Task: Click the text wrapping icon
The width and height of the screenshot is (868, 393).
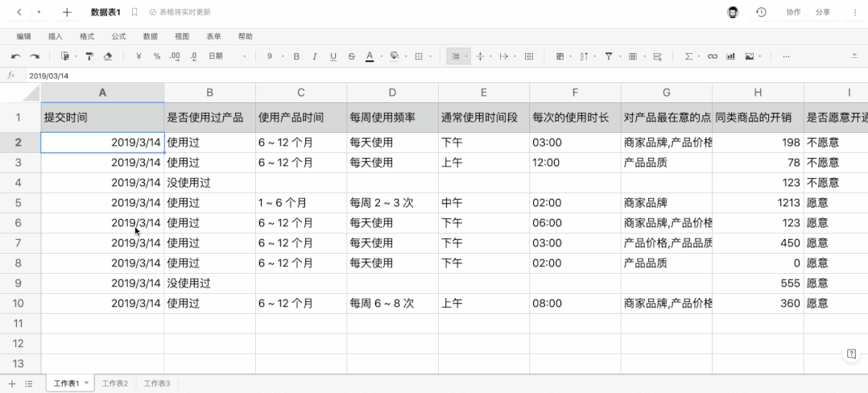Action: pos(504,56)
